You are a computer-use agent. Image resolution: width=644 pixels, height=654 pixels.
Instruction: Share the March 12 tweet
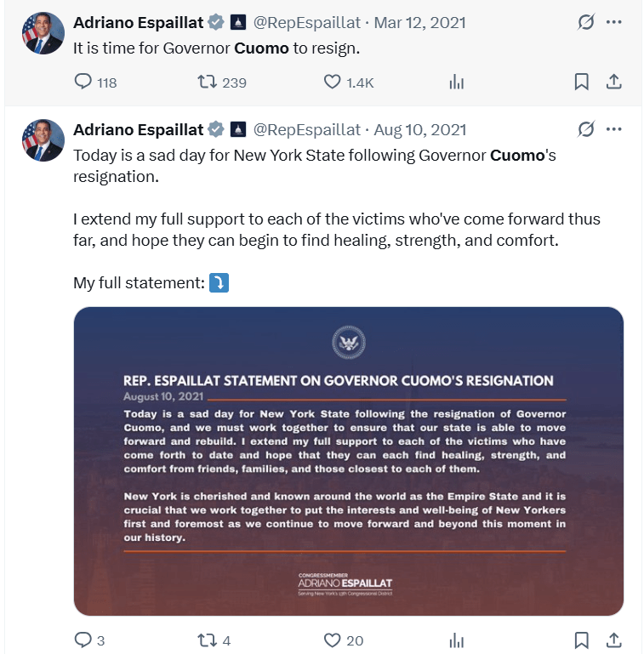click(x=613, y=82)
